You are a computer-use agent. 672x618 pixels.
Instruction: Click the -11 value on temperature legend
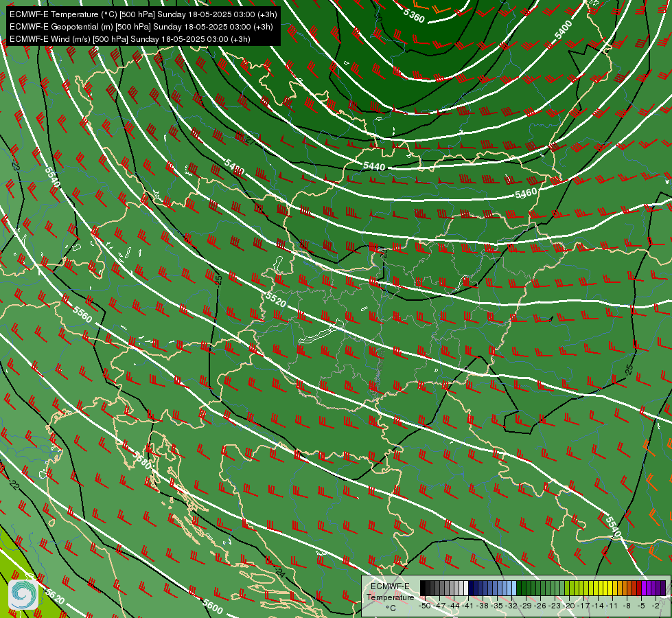click(x=612, y=606)
